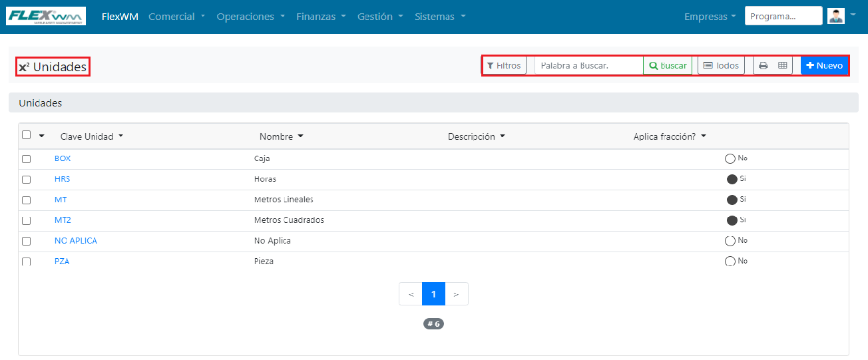The width and height of the screenshot is (868, 360).
Task: Select page 1 in pagination
Action: pos(433,294)
